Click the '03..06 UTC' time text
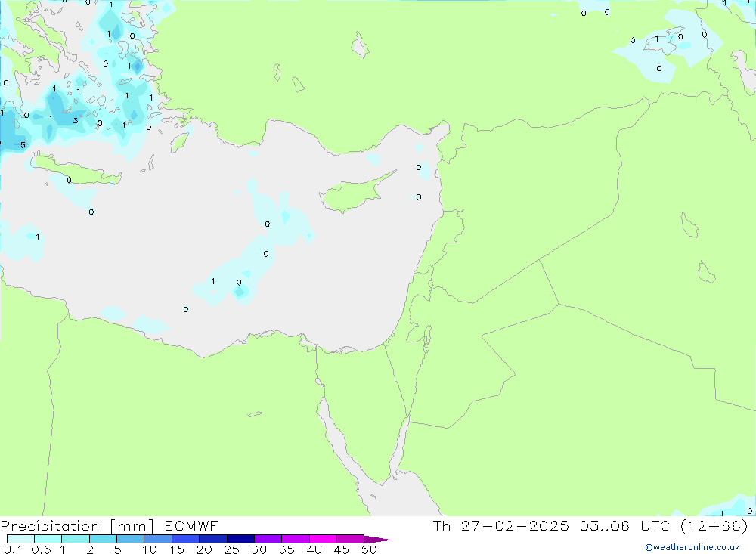The height and width of the screenshot is (554, 756). (x=626, y=526)
